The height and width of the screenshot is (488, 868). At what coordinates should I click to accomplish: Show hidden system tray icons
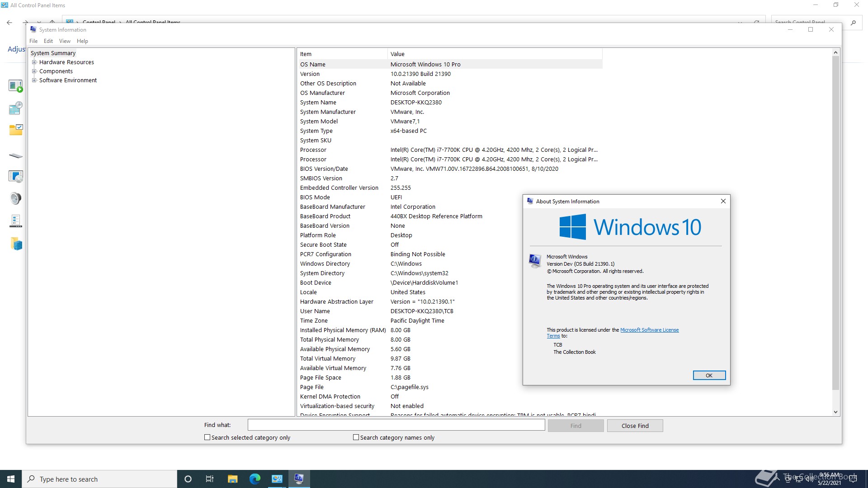777,479
